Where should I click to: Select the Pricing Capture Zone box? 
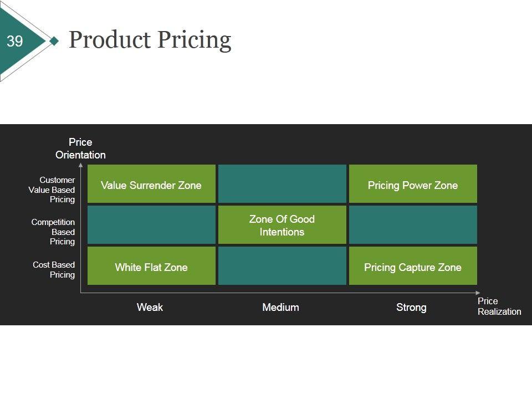413,266
